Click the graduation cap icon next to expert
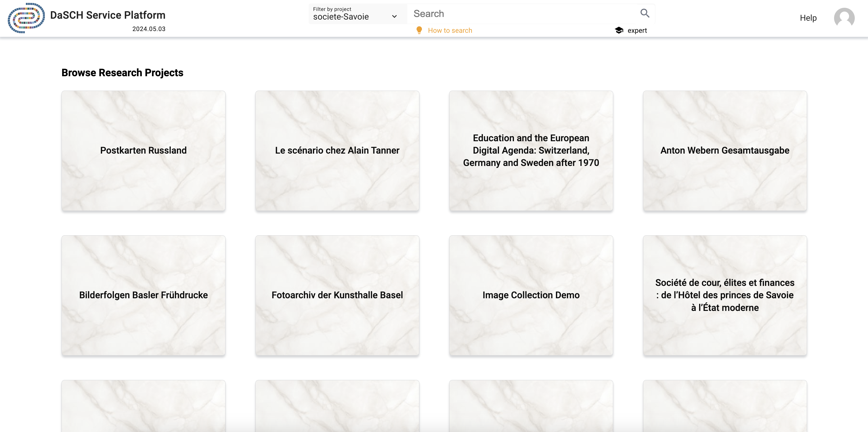The image size is (868, 432). [x=619, y=30]
